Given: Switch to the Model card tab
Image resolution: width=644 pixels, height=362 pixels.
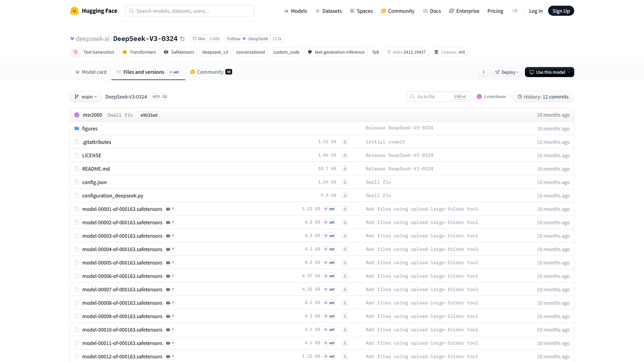Looking at the screenshot, I should [91, 72].
